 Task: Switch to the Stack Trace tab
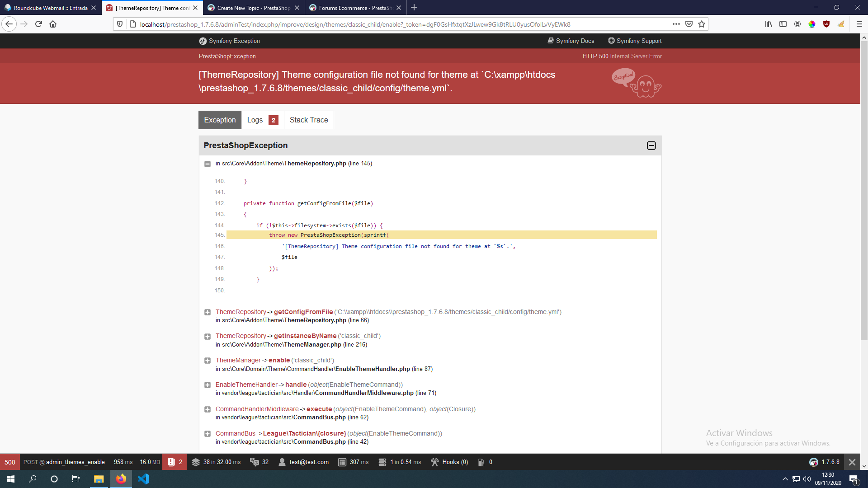(x=309, y=120)
